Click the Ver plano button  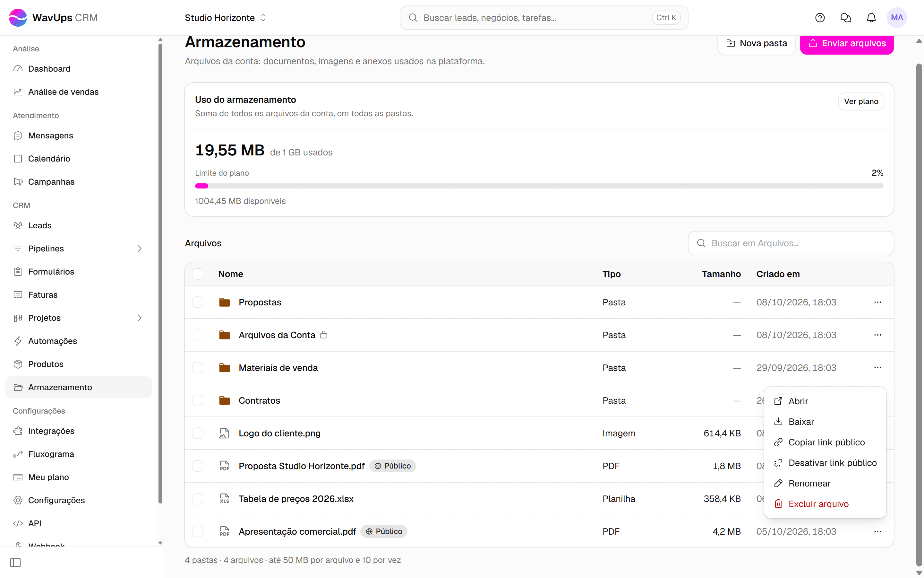861,101
